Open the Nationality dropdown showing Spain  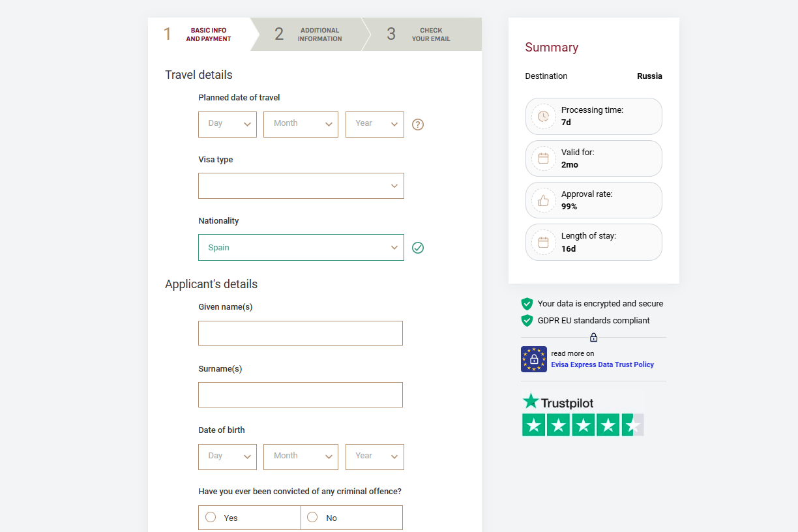tap(301, 248)
